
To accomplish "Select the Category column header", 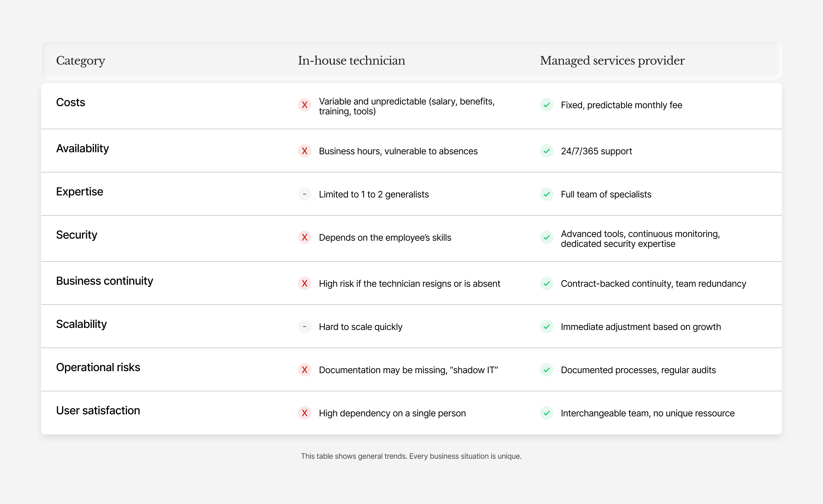I will pyautogui.click(x=80, y=60).
